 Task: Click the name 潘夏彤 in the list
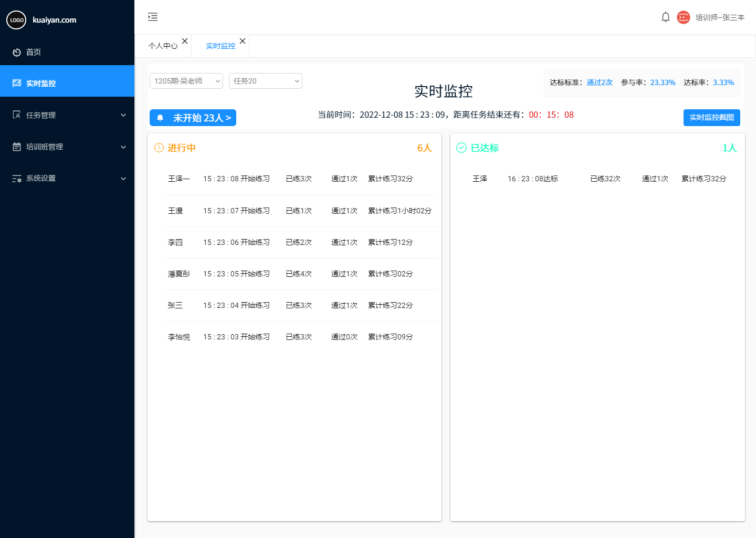[179, 274]
